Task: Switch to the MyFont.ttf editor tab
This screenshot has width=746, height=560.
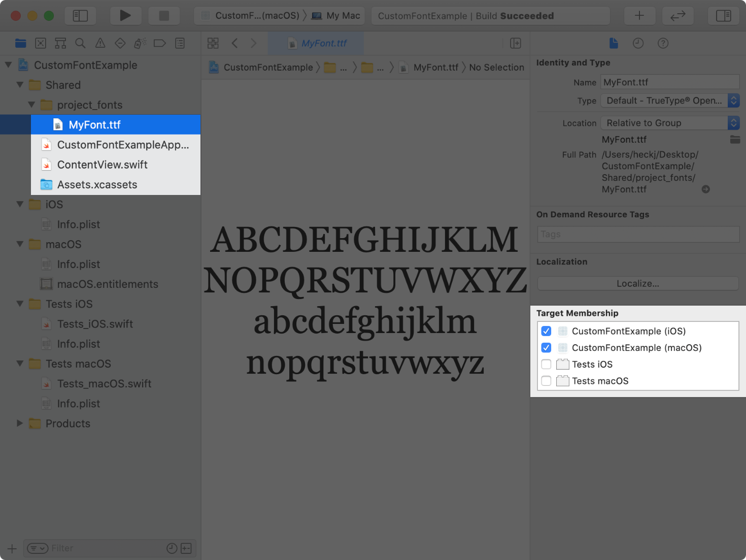Action: (316, 43)
